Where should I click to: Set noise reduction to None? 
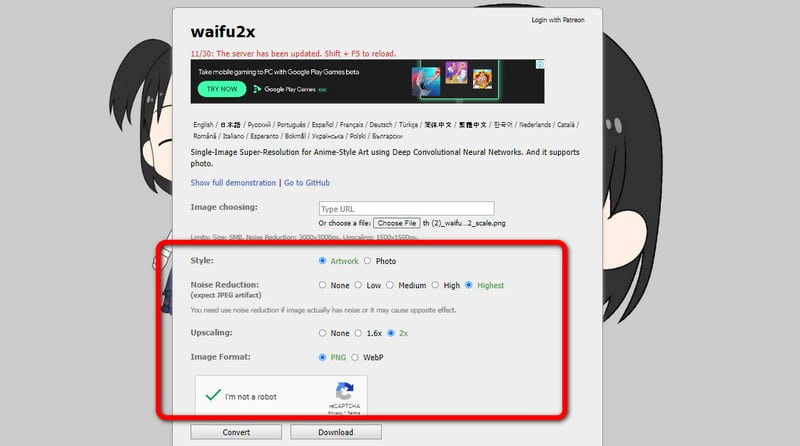click(322, 285)
